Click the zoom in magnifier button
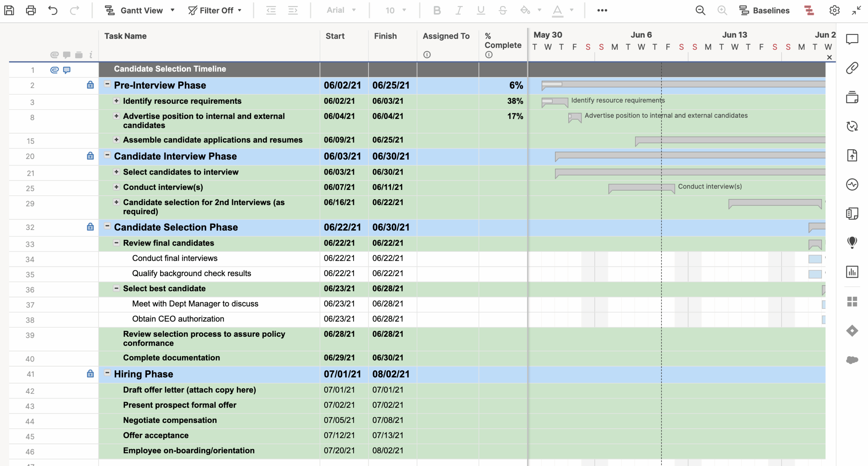The height and width of the screenshot is (466, 868). (x=722, y=10)
